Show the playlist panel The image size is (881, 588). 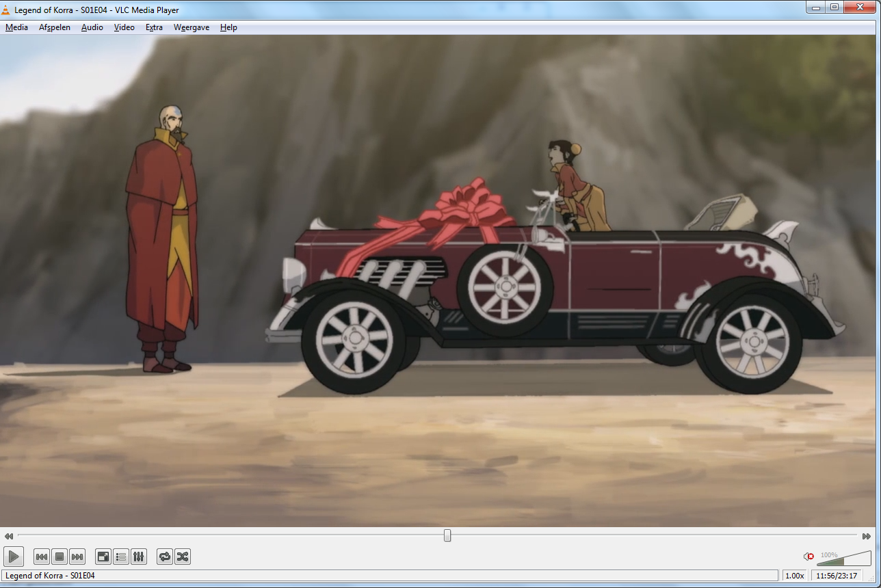coord(121,557)
